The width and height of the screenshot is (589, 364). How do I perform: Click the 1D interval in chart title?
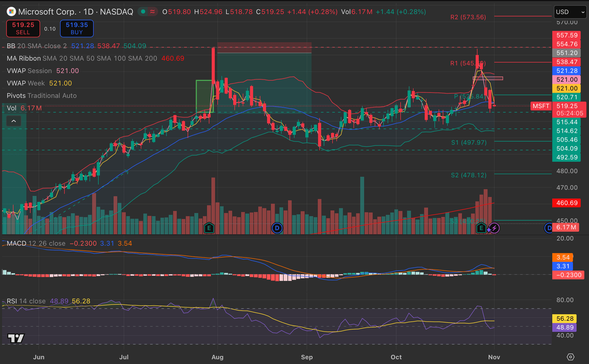pos(88,12)
